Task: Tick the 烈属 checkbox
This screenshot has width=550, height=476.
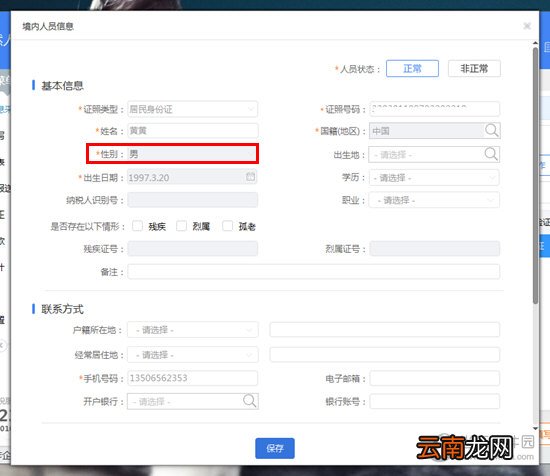Action: coord(181,226)
